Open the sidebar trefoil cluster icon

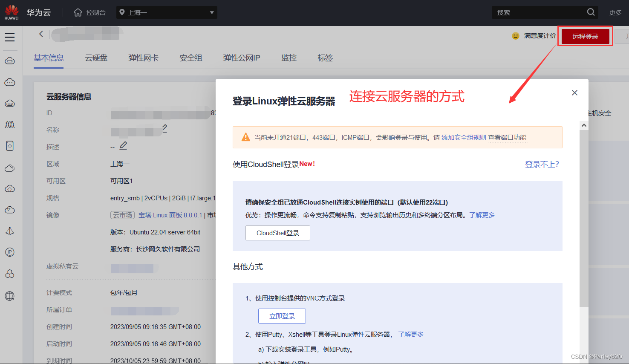click(x=10, y=274)
